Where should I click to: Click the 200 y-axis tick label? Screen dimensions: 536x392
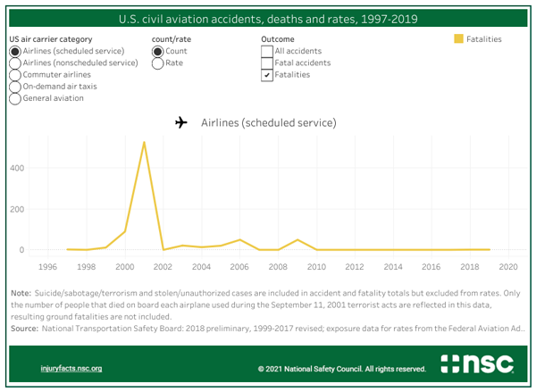tap(17, 209)
